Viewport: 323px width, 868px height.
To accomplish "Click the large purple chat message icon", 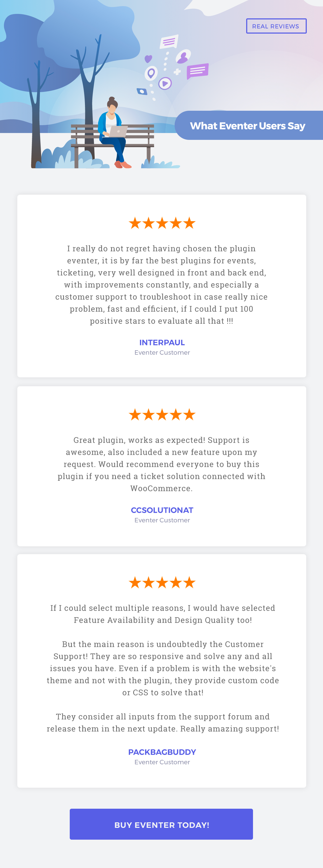I will tap(197, 71).
